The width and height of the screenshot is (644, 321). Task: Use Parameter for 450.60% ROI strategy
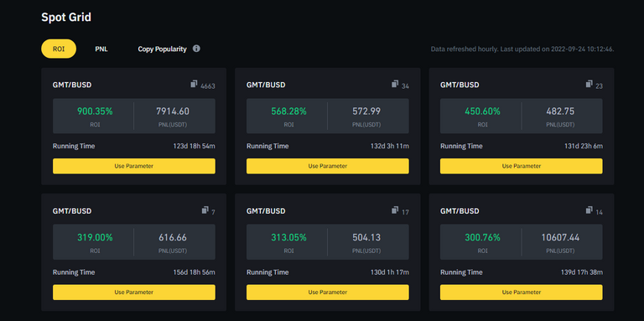click(x=522, y=166)
